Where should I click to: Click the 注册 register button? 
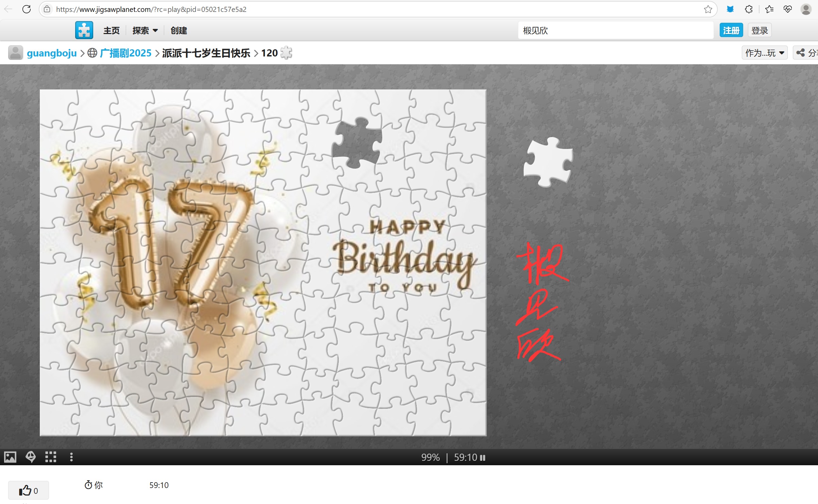coord(731,31)
